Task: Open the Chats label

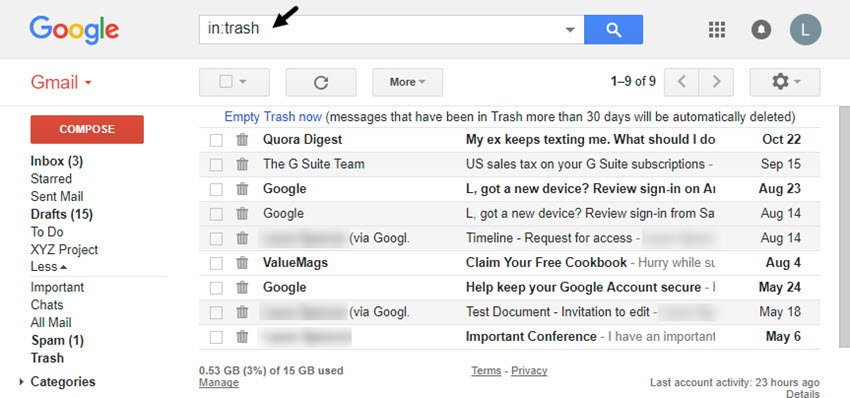Action: tap(47, 305)
